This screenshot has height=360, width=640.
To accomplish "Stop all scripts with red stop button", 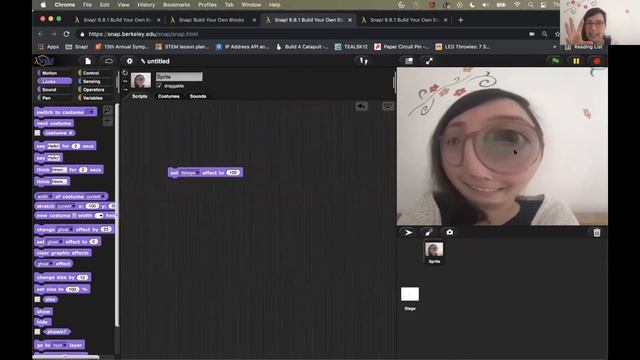I will point(597,61).
